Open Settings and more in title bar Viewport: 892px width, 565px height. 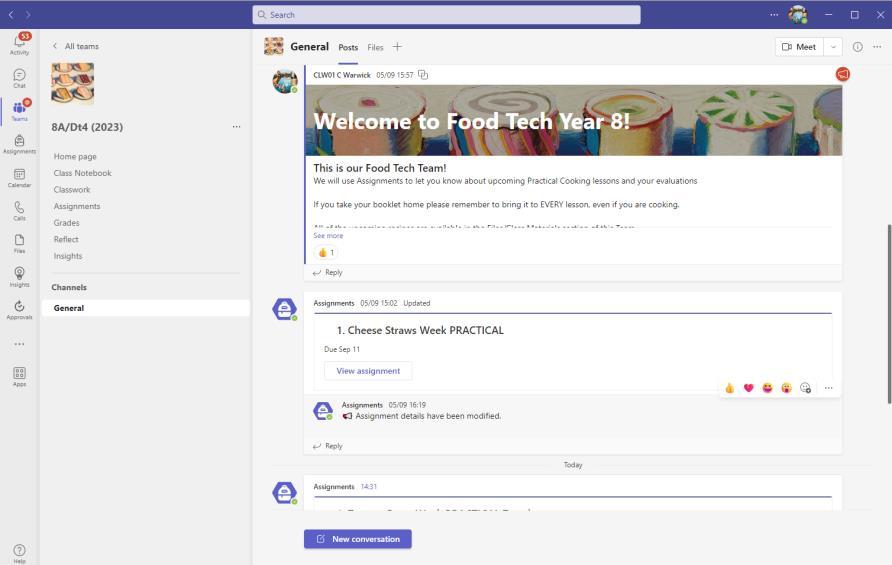774,15
